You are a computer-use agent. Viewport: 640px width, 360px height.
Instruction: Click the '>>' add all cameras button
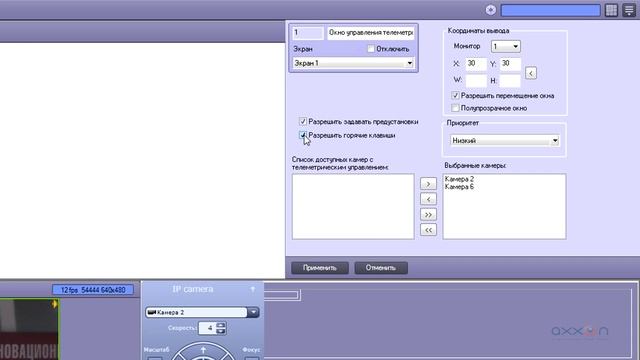(428, 215)
